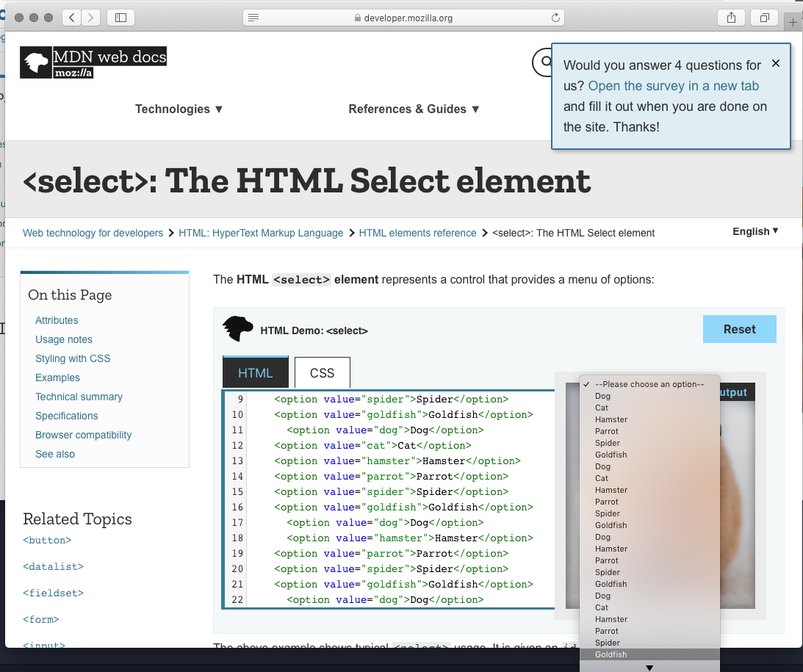803x672 pixels.
Task: Click the dinosaur icon in the HTML Demo header
Action: (x=237, y=328)
